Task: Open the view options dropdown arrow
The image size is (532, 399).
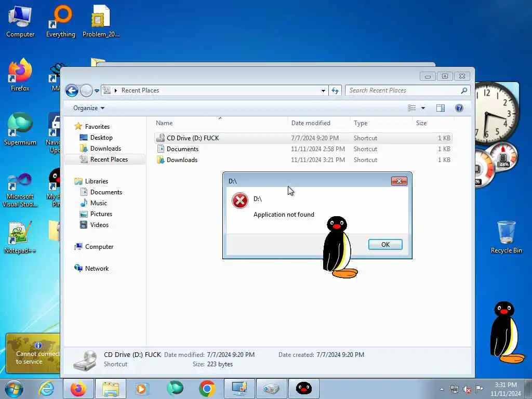Action: point(423,108)
